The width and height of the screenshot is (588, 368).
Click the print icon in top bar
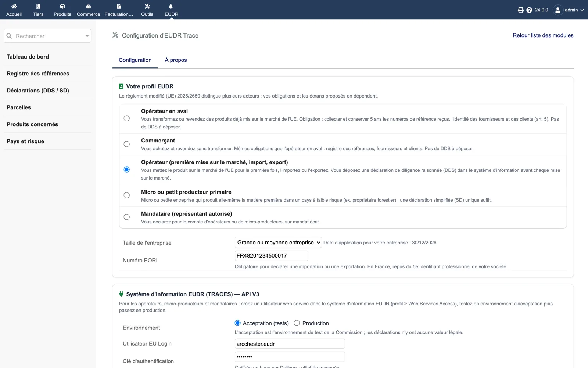click(520, 10)
